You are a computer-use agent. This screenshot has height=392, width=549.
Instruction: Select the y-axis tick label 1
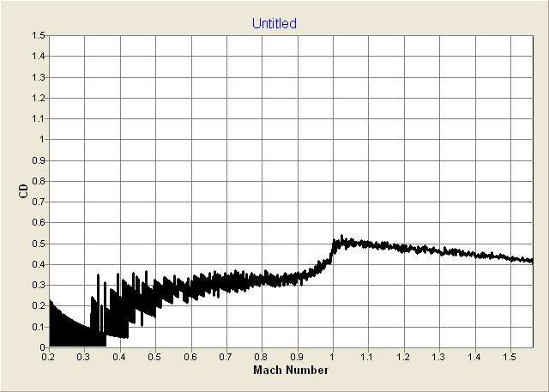pyautogui.click(x=42, y=140)
